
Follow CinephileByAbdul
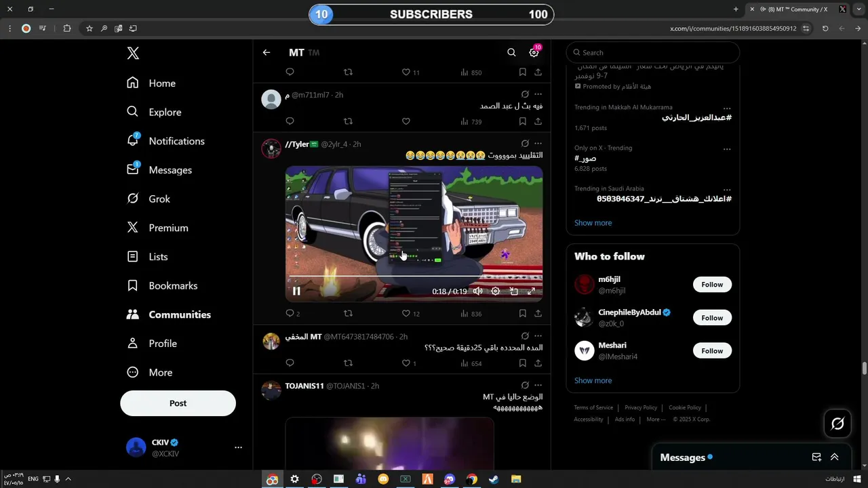(712, 318)
